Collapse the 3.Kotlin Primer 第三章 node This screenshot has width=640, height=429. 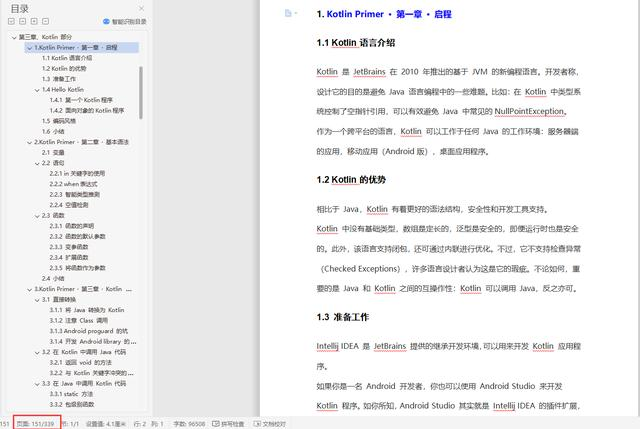29,289
